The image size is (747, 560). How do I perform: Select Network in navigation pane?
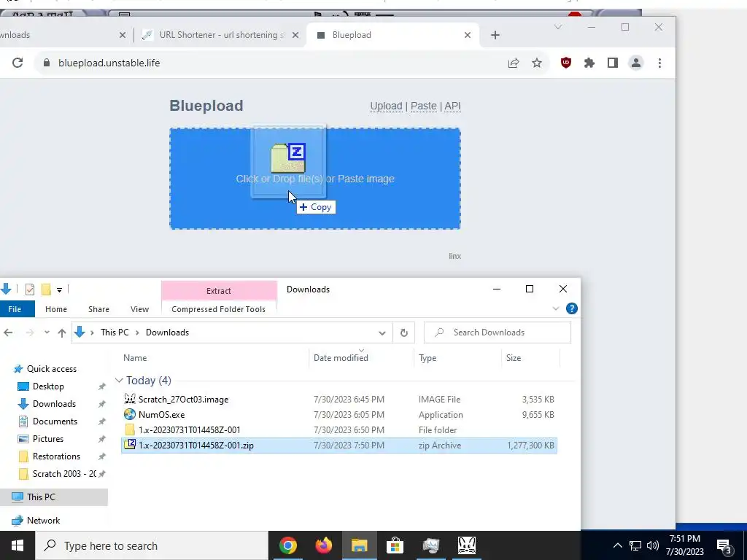43,521
